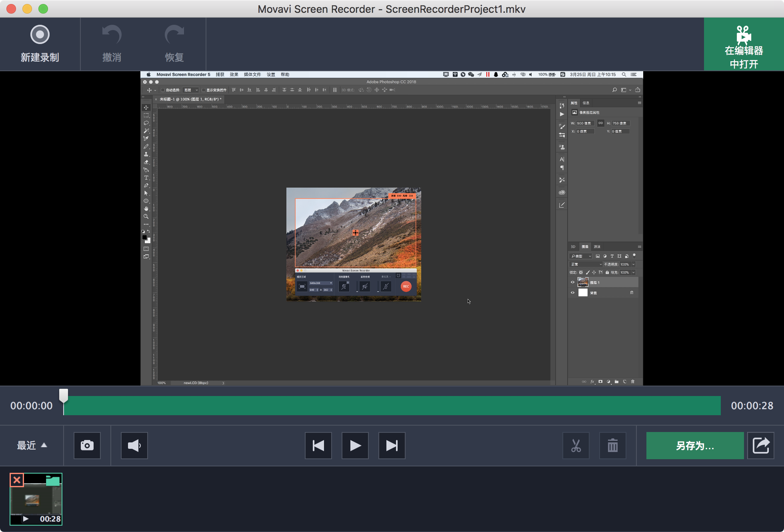
Task: Click the middle of the green timeline bar
Action: tap(392, 406)
